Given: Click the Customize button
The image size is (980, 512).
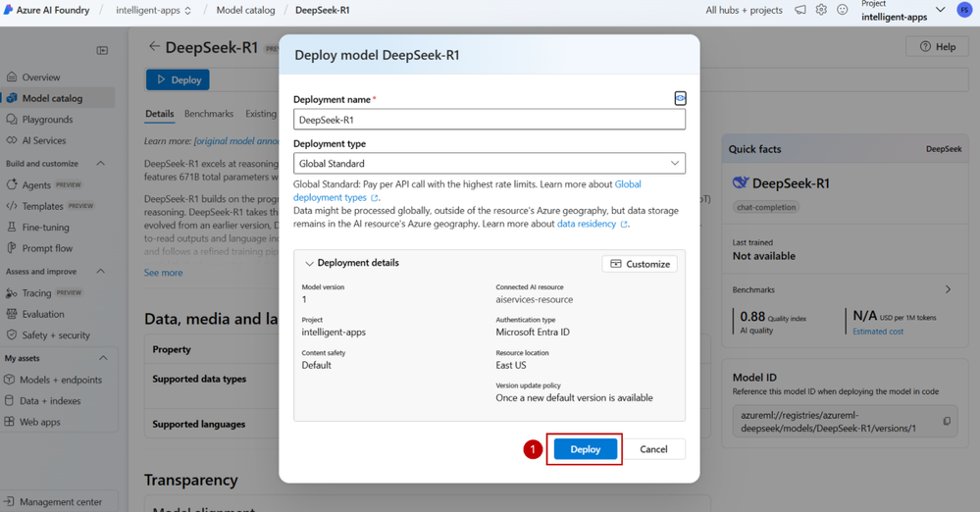Looking at the screenshot, I should (x=640, y=264).
